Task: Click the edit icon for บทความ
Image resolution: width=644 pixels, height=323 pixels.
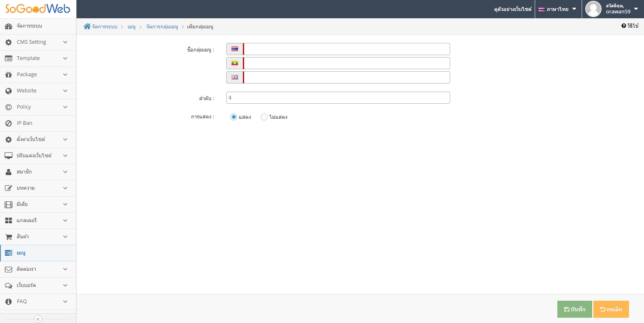Action: (9, 188)
